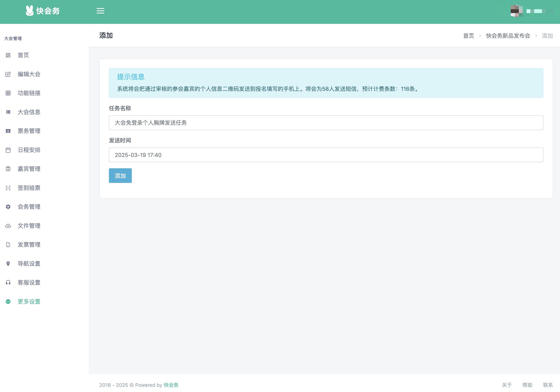This screenshot has width=560, height=392.
Task: Click the 发送时间 field label
Action: click(120, 140)
